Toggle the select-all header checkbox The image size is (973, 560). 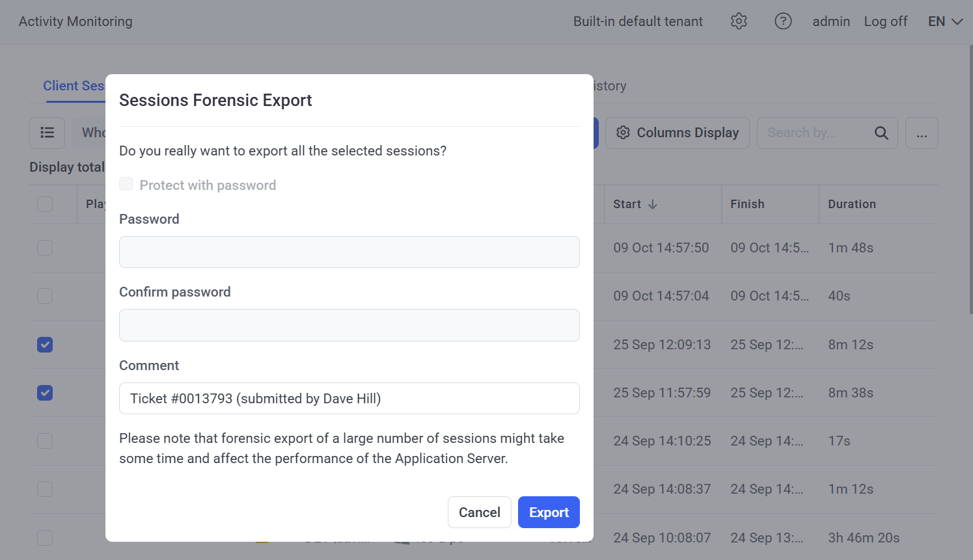point(45,204)
